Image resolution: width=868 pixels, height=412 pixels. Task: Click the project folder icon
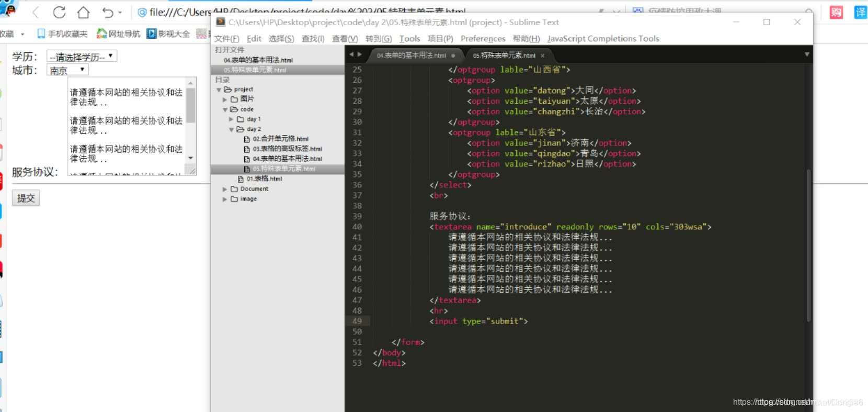(228, 90)
